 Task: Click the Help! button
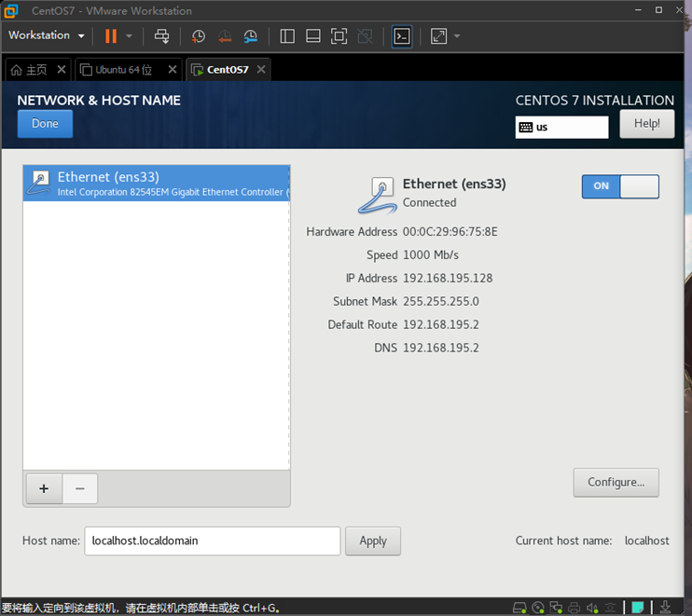647,124
